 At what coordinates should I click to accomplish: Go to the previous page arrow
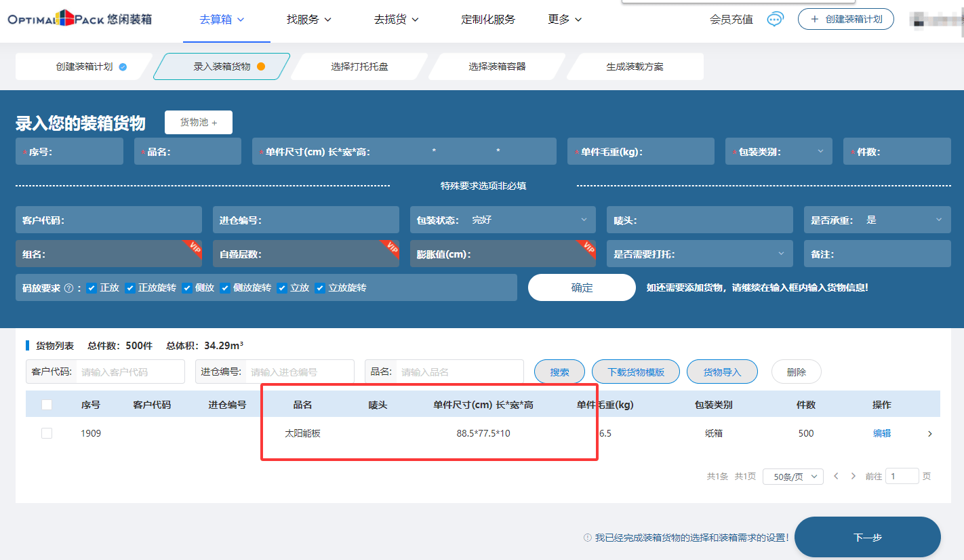pos(836,477)
